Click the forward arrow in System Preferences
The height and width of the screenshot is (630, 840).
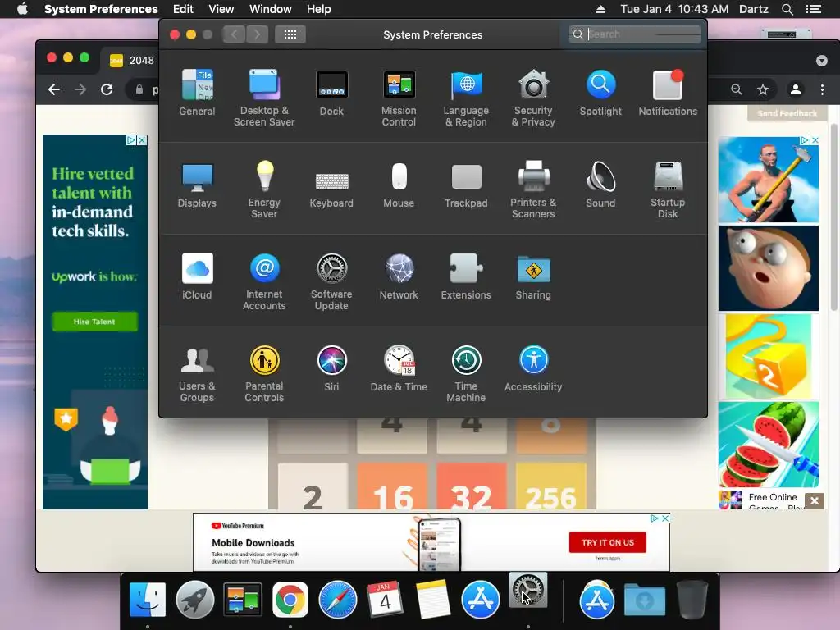click(257, 34)
